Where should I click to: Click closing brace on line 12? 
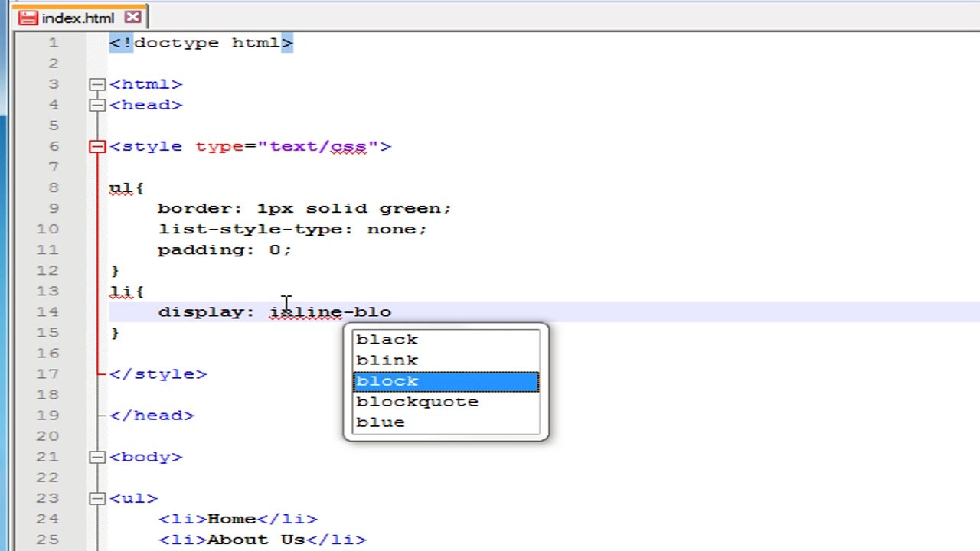pos(115,270)
